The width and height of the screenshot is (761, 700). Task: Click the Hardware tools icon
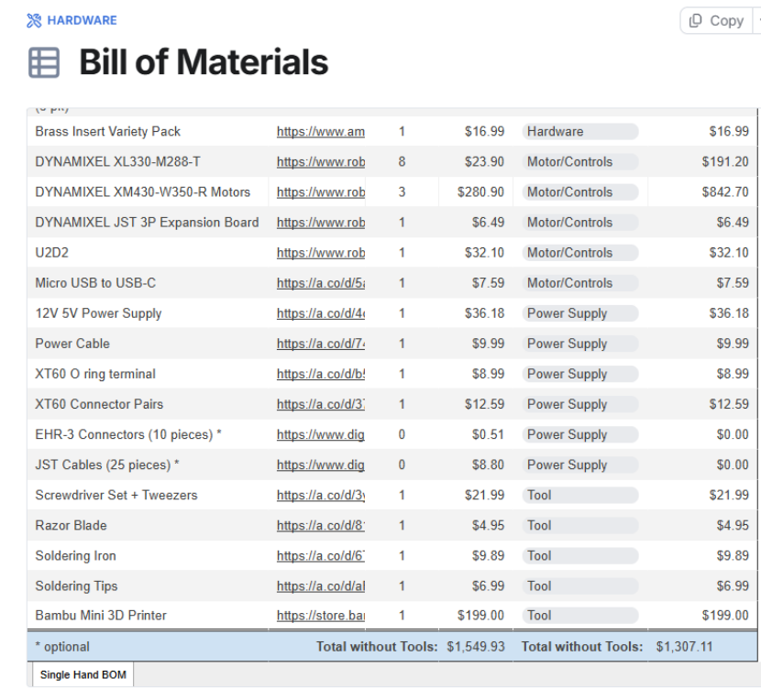pos(34,20)
